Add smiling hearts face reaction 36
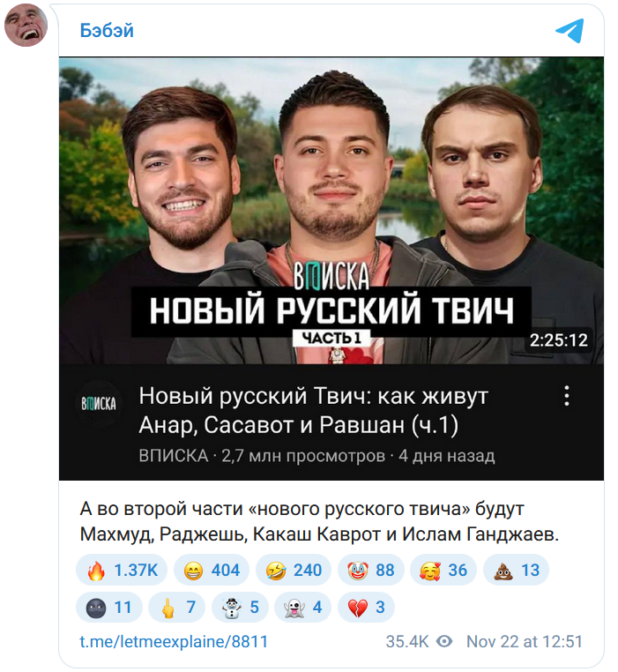The height and width of the screenshot is (672, 618). point(443,571)
